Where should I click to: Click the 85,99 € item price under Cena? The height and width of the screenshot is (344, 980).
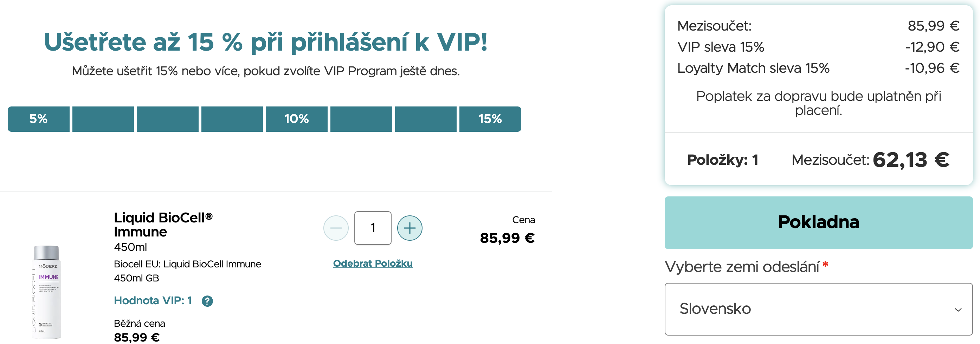click(x=507, y=238)
